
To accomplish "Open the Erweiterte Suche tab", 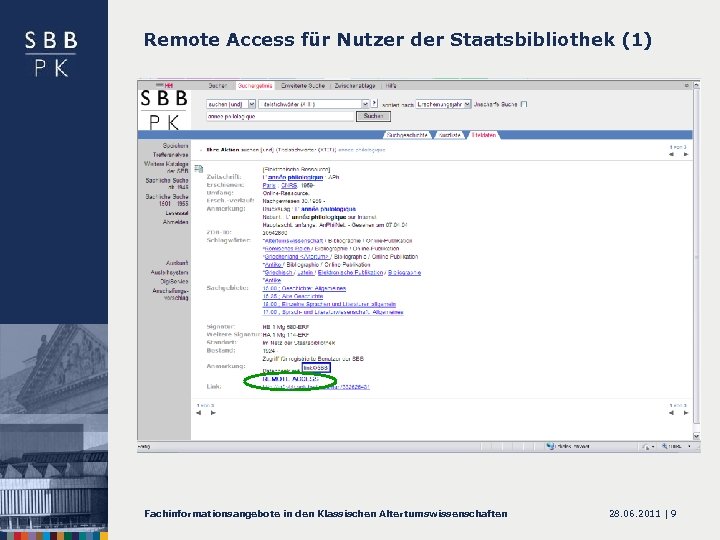I will click(x=303, y=85).
